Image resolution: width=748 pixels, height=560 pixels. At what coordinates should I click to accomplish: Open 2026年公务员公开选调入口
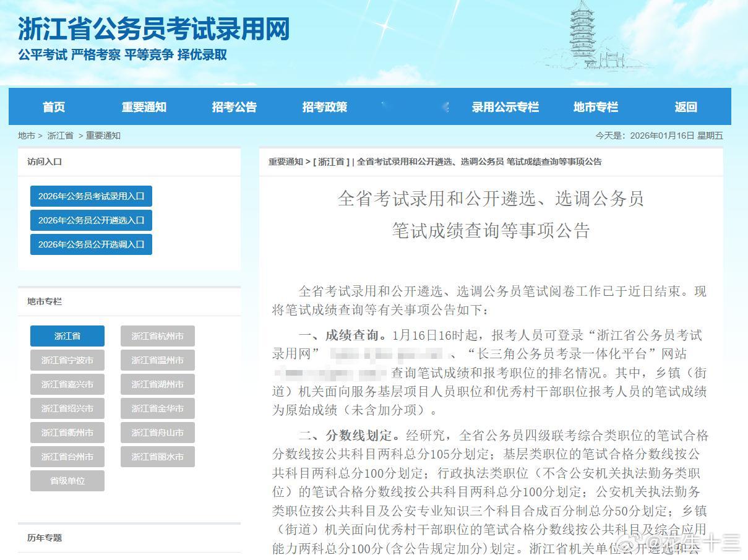(x=90, y=244)
